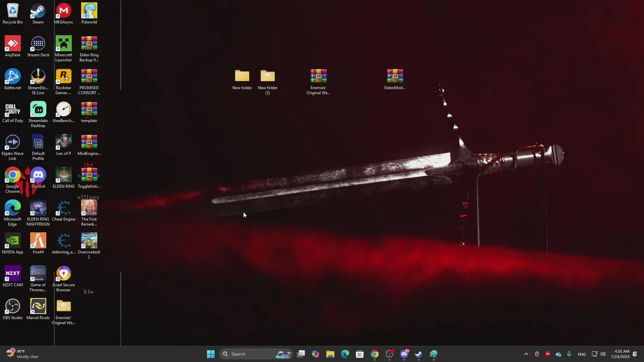Select the ToggleAnti archive file
Viewport: 644px width, 362px height.
tap(89, 178)
